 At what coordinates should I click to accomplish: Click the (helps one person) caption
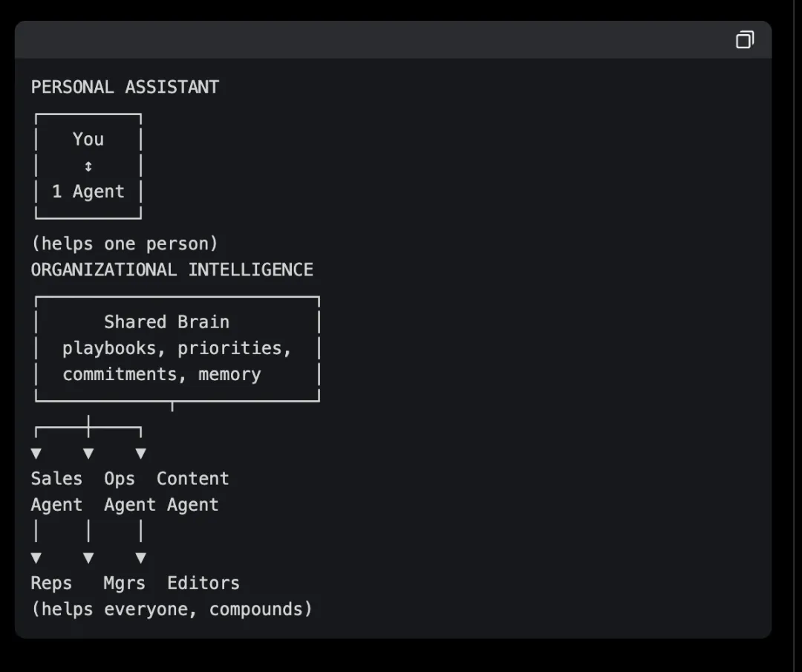pyautogui.click(x=125, y=244)
